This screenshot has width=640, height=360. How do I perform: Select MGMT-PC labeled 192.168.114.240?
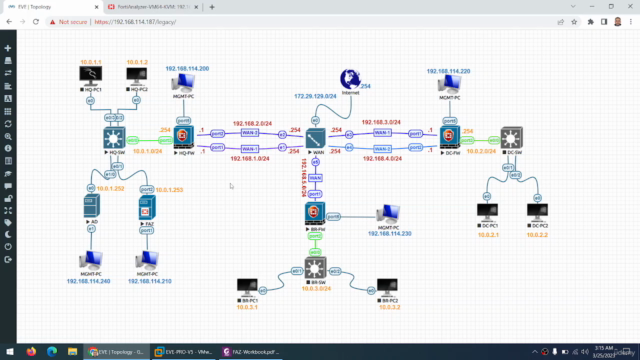(91, 261)
